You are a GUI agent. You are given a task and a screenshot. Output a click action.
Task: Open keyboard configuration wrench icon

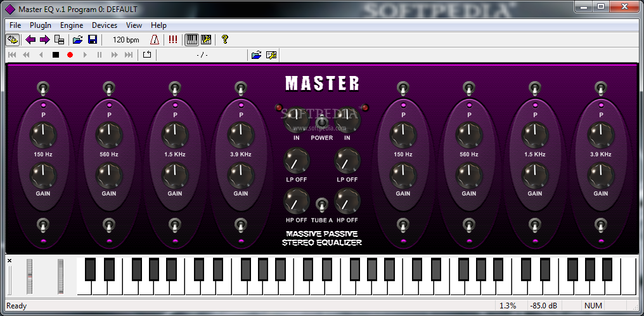[x=206, y=40]
